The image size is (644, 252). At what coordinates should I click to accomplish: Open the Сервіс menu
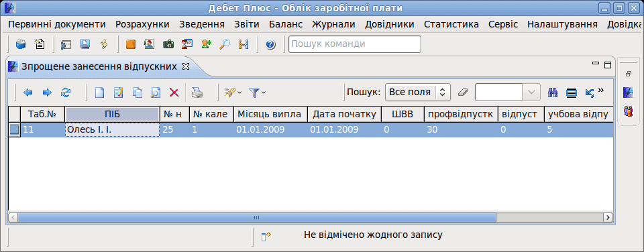click(502, 24)
